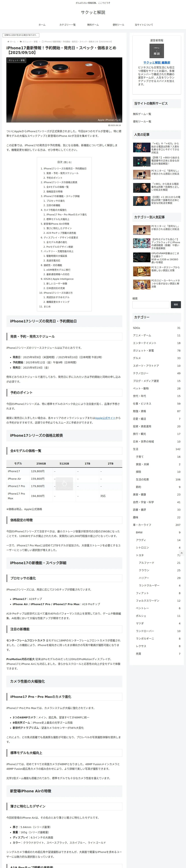Open the ホーム navigation menu item
Image resolution: width=186 pixels, height=868 pixels.
(42, 25)
